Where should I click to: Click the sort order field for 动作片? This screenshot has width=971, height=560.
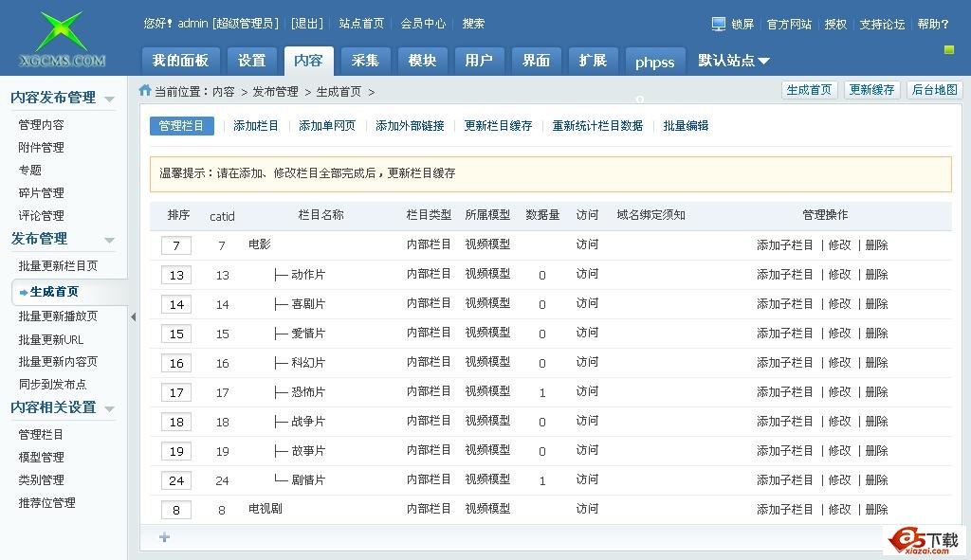click(176, 275)
